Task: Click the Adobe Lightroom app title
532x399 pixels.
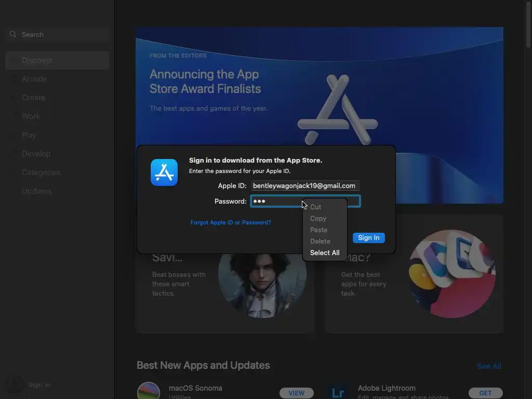Action: (387, 388)
